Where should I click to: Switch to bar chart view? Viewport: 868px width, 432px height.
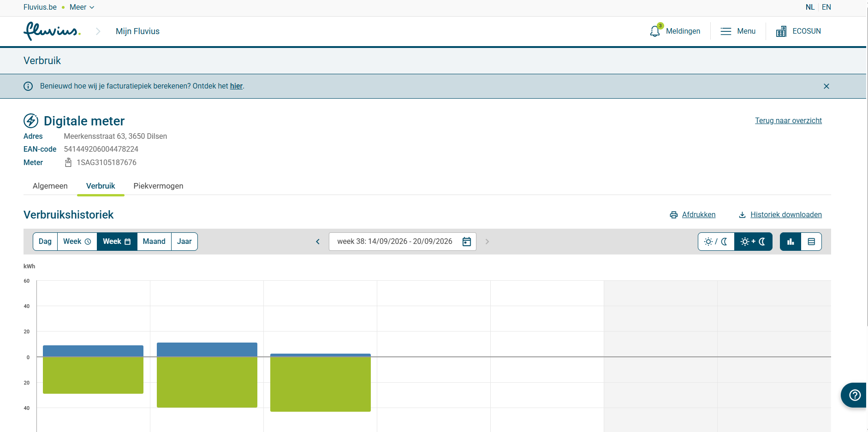click(791, 242)
